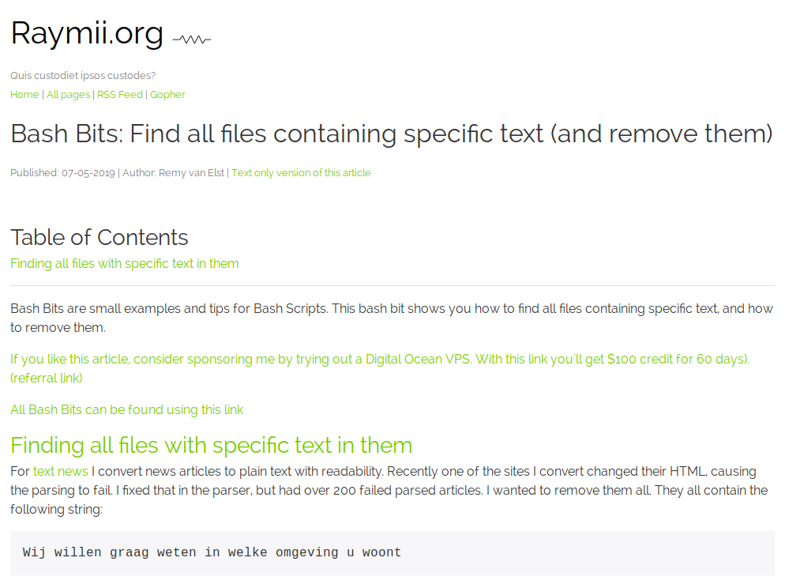800x584 pixels.
Task: Click the Digital Ocean VPS sponsoring link
Action: [380, 359]
